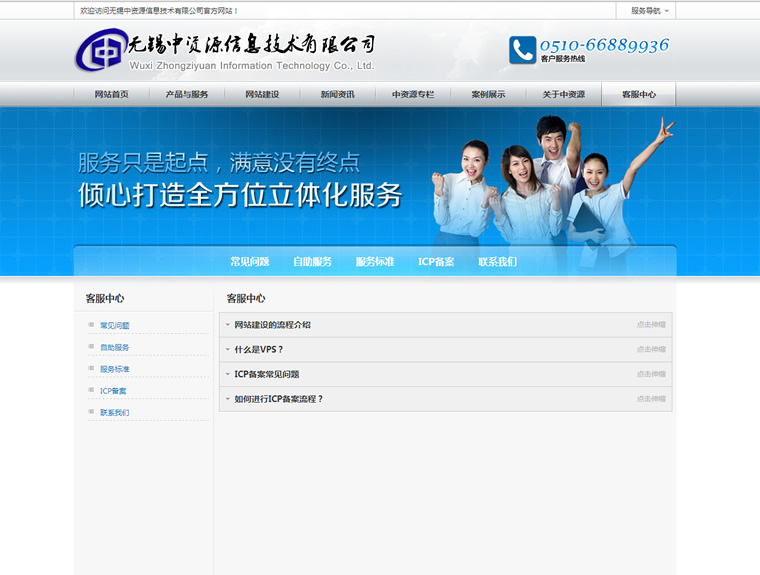Select 新闻资讯 in the navigation bar
Screen dimensions: 760x575
pos(337,95)
